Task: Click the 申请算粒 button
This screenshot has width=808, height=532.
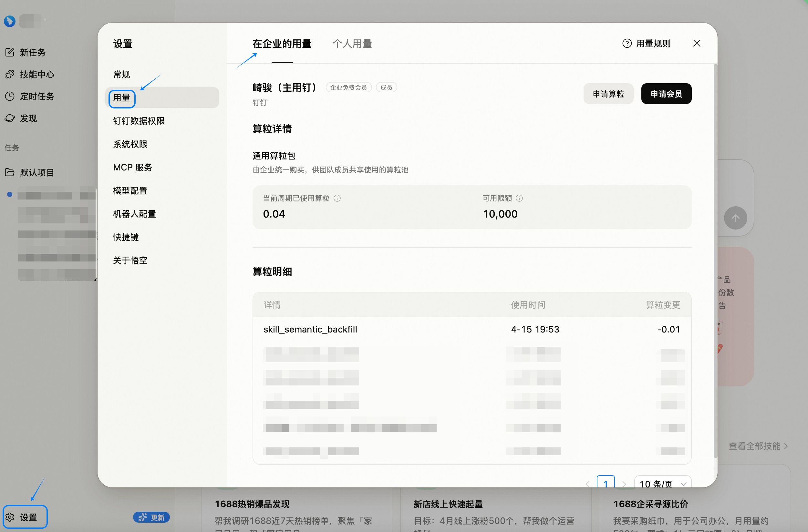Action: click(x=608, y=94)
